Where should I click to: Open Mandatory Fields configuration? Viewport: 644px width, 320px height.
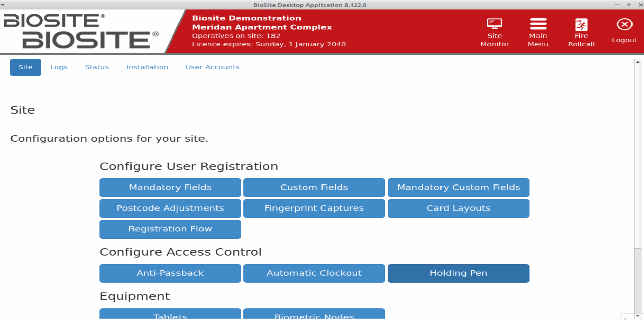click(170, 188)
